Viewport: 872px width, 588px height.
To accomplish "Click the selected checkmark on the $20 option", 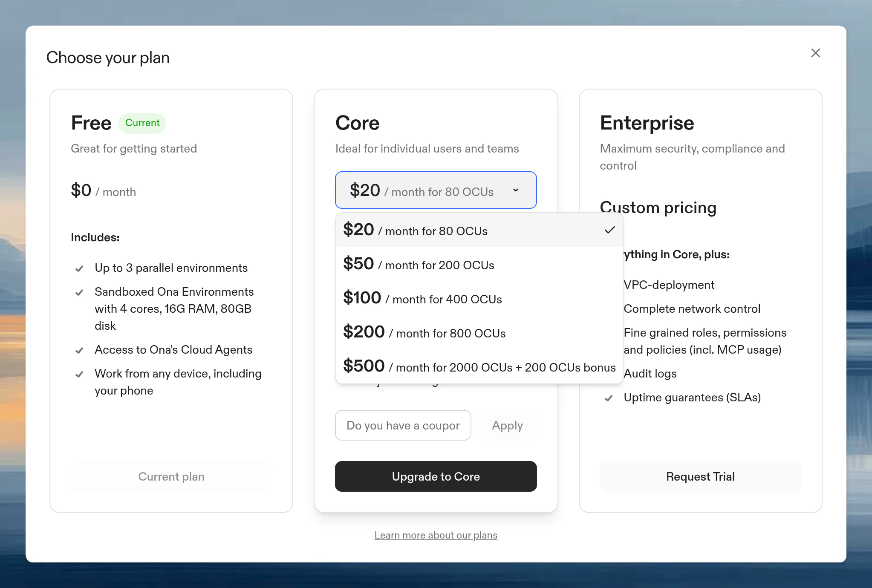I will tap(609, 230).
